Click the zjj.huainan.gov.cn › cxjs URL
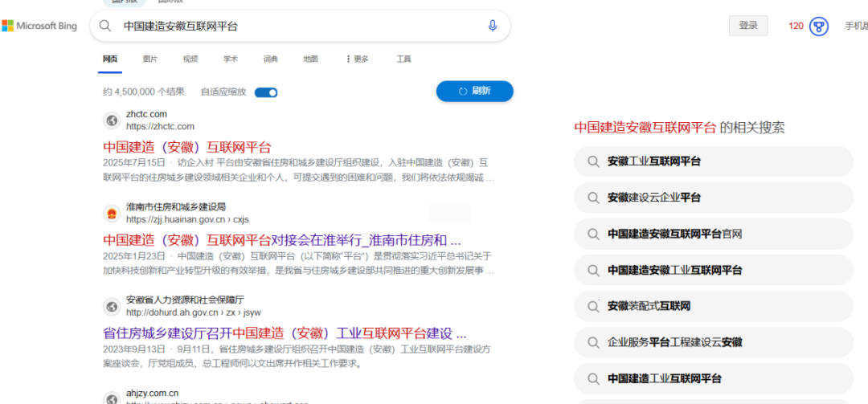 pos(187,219)
